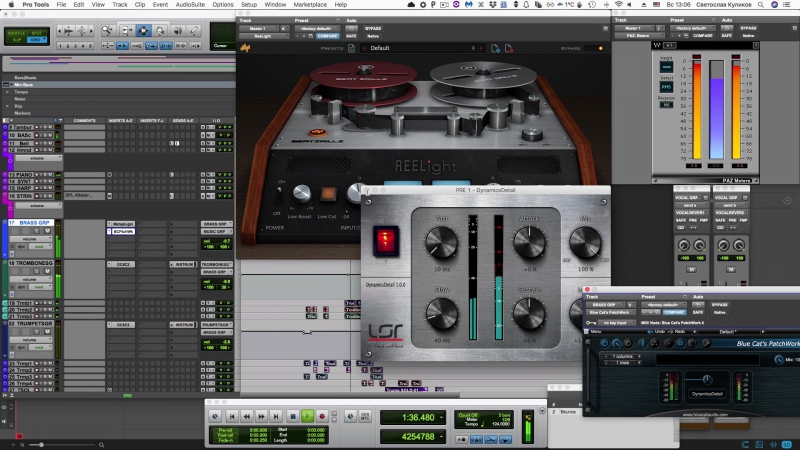Click orange Low Cut button on REELight
This screenshot has width=800, height=450.
point(328,194)
